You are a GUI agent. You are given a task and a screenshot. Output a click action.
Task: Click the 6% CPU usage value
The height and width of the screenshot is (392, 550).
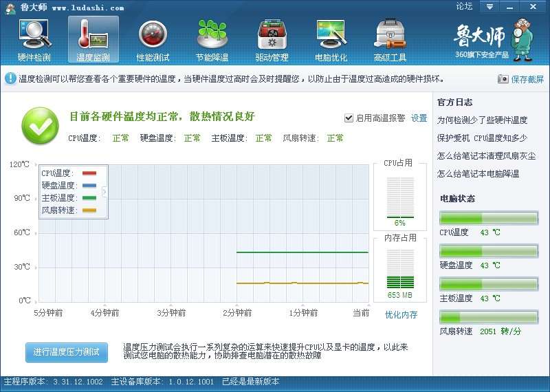pos(400,223)
